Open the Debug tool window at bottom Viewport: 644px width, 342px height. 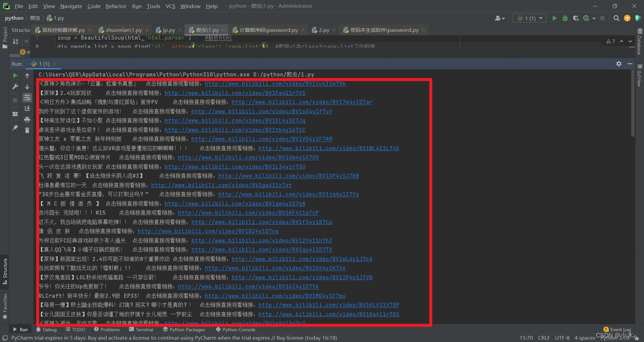(47, 330)
